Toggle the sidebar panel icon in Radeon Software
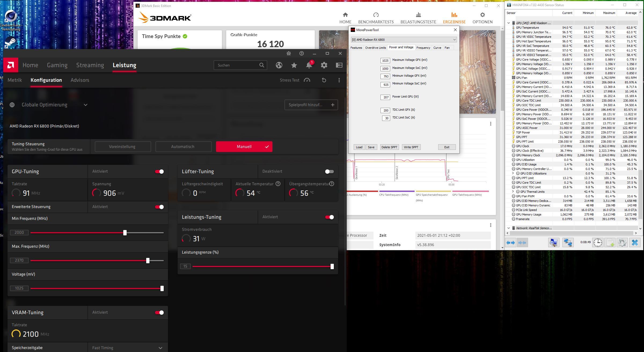Image resolution: width=644 pixels, height=352 pixels. tap(339, 65)
